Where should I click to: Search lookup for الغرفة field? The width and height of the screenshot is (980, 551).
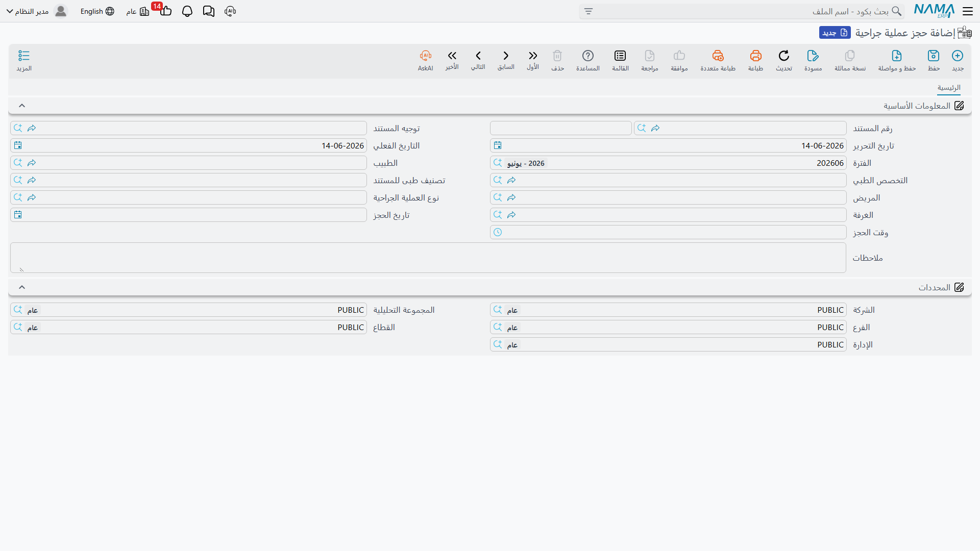[x=498, y=215]
